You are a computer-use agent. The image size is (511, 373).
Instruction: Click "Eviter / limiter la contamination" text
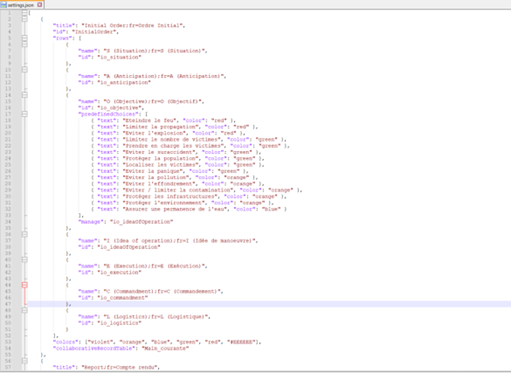point(178,190)
